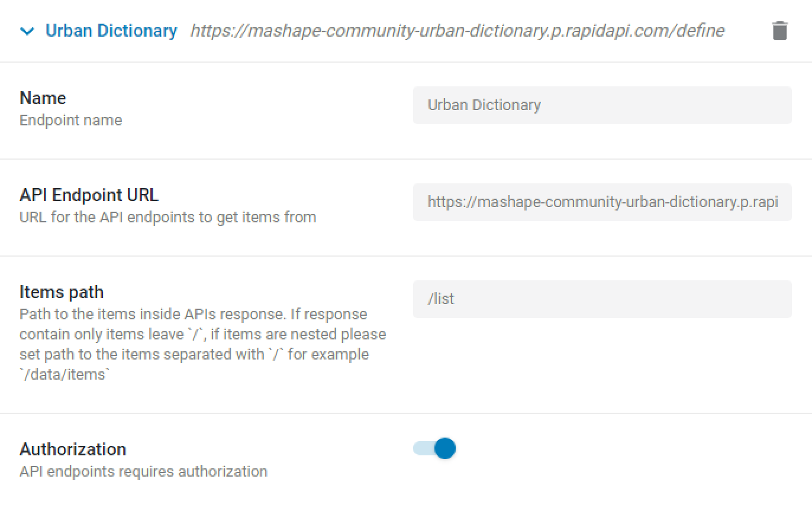Click the round blue knob of the Authorization switch
Viewport: 812px width, 505px height.
coord(445,448)
